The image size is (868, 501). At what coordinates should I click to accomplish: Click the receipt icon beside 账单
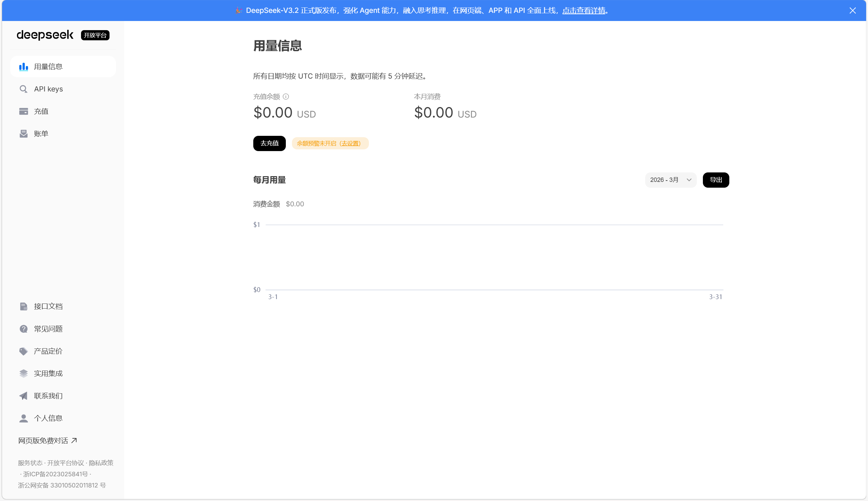coord(23,134)
